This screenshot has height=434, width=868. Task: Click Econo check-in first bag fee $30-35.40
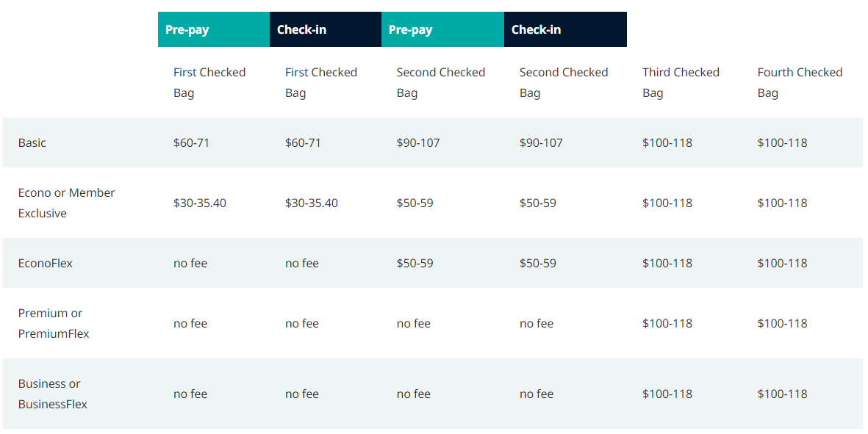click(312, 203)
